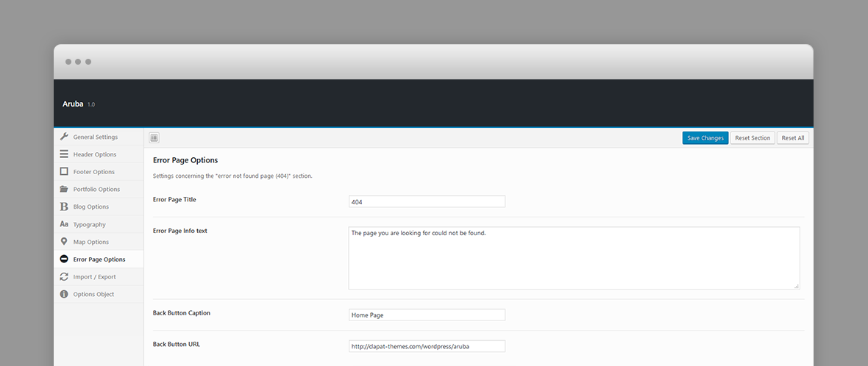Click the Error Page Options minus-circle icon
Viewport: 868px width, 366px height.
(64, 259)
